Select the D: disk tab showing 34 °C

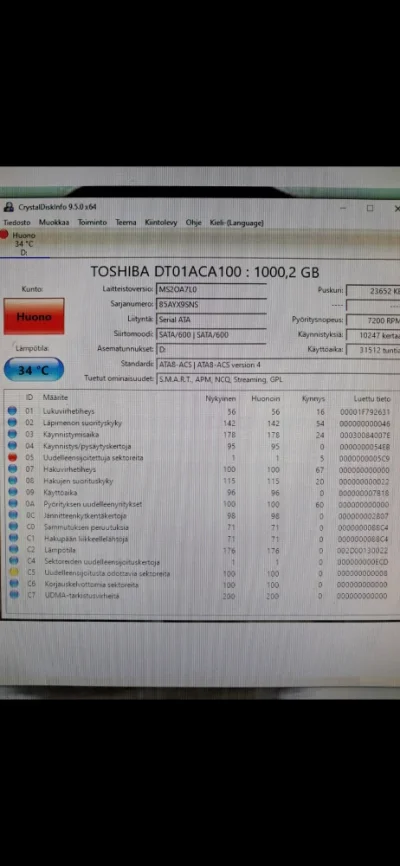pos(24,244)
